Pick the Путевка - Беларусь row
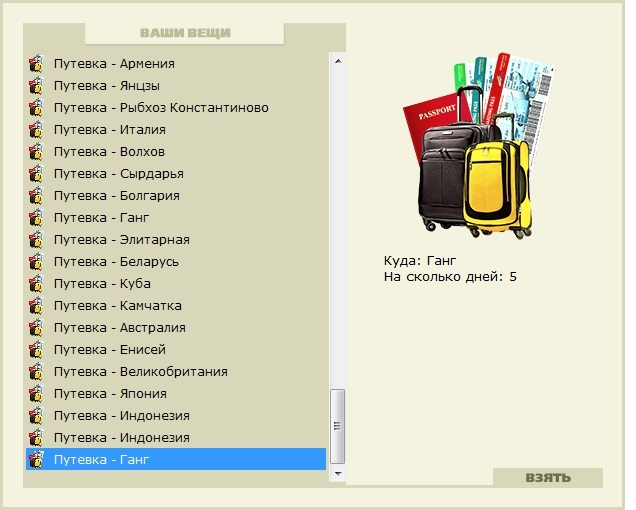Viewport: 636px width, 510px height. point(176,261)
